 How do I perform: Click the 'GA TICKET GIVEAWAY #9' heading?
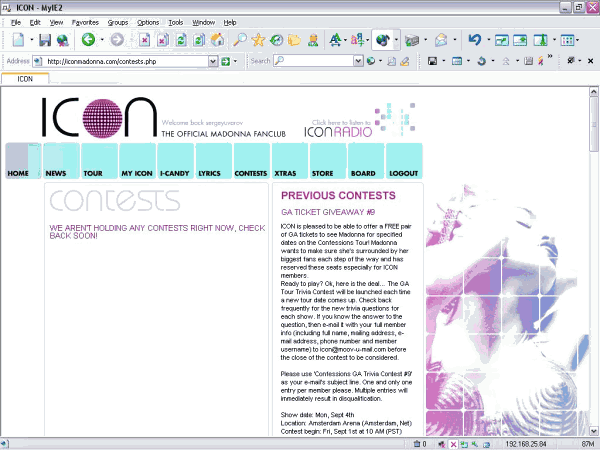coord(328,212)
